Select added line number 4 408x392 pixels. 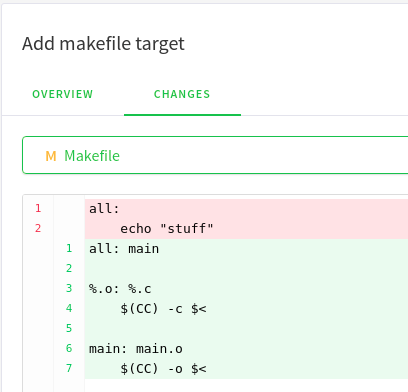point(69,308)
